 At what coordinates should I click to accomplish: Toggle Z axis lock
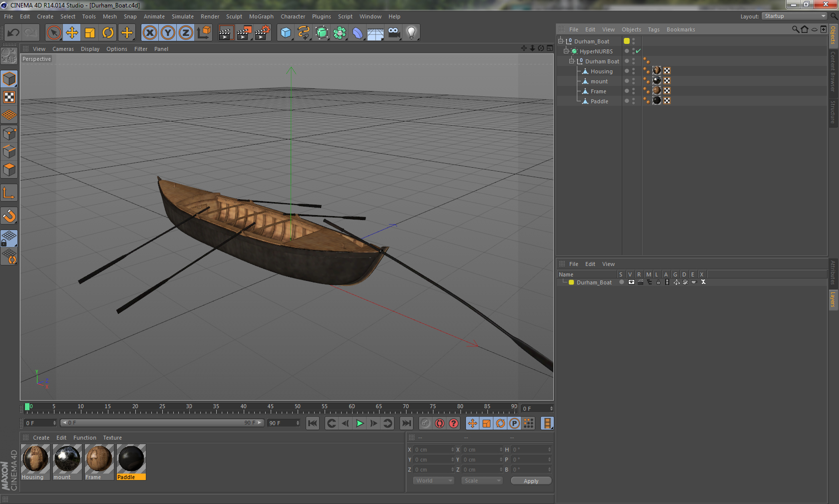[x=186, y=33]
